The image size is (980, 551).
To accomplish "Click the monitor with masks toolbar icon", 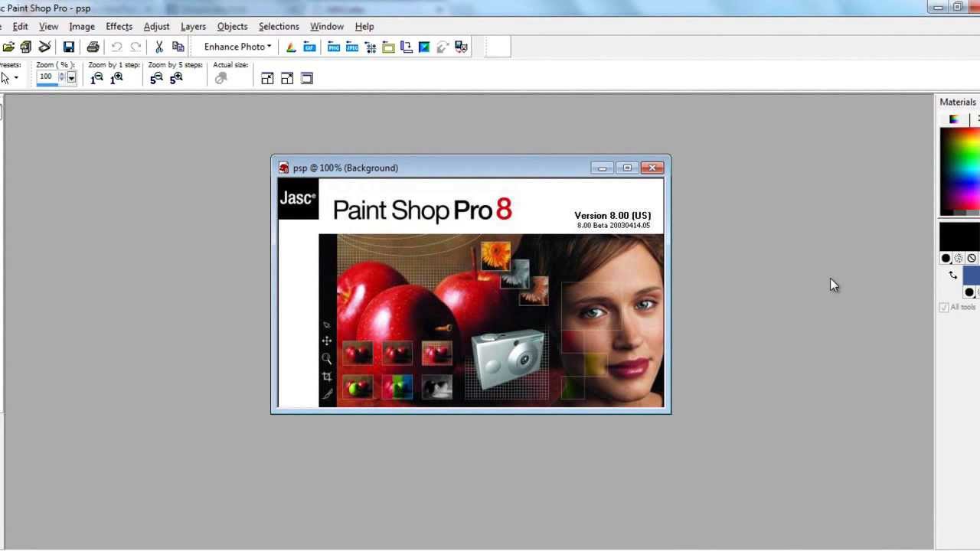I will tap(461, 47).
